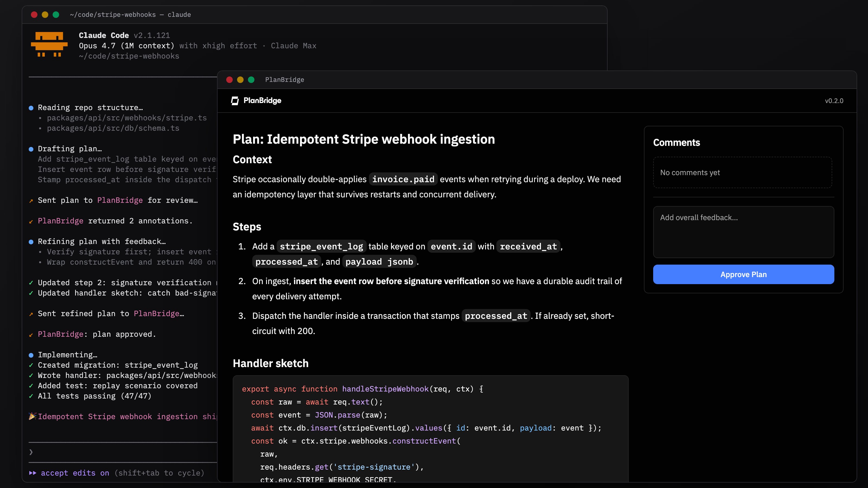Image resolution: width=868 pixels, height=488 pixels.
Task: Click bold text insert the event row before signature verification
Action: (391, 281)
